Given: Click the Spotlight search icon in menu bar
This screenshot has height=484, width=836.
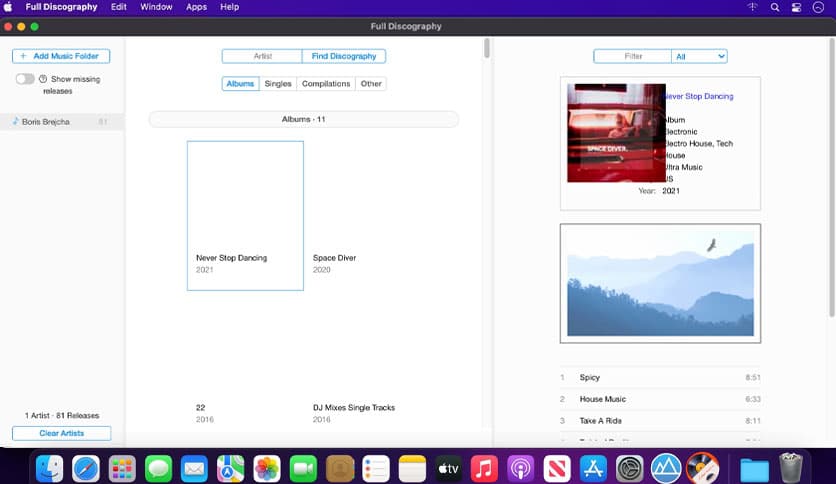Looking at the screenshot, I should (775, 7).
